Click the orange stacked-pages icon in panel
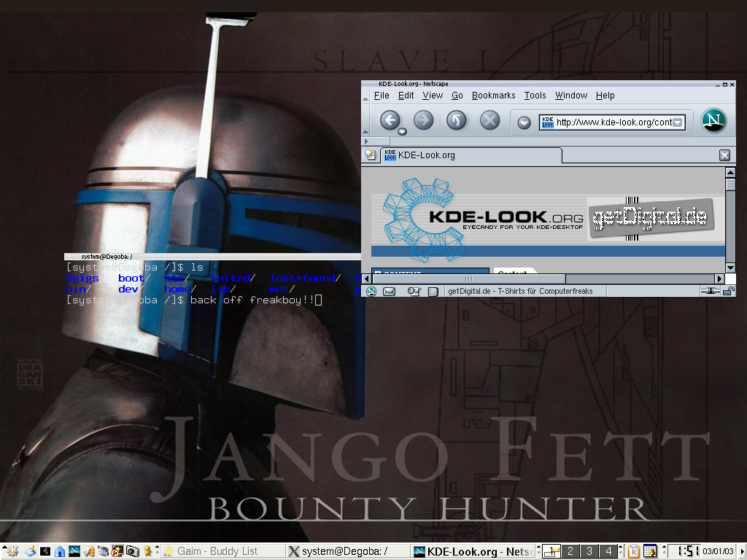The image size is (747, 560). [x=89, y=551]
